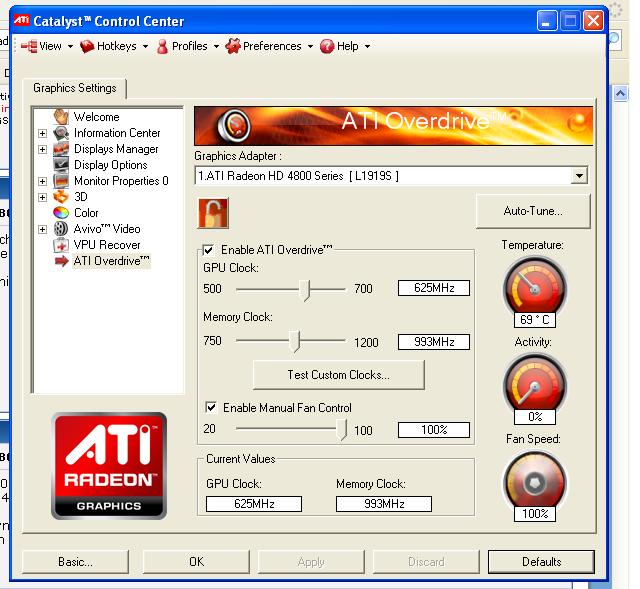Open the Help menu
The height and width of the screenshot is (589, 640).
(345, 46)
